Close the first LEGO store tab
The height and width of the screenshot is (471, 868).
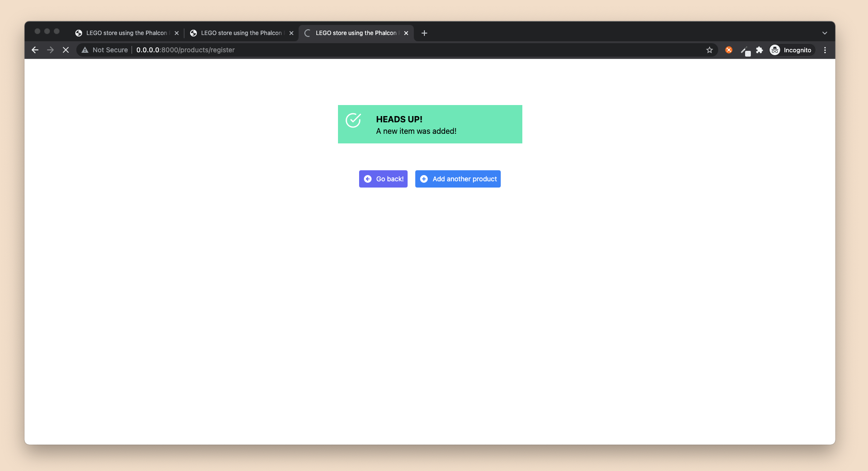177,33
